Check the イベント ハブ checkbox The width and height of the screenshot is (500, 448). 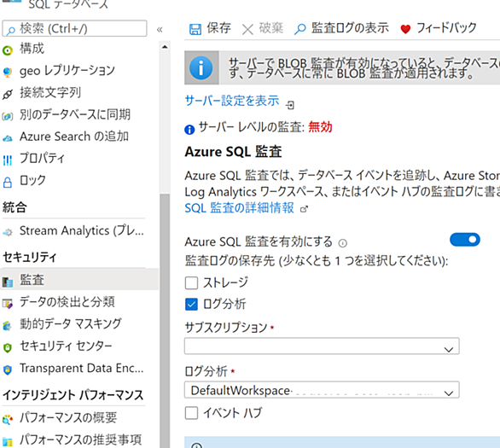[191, 413]
